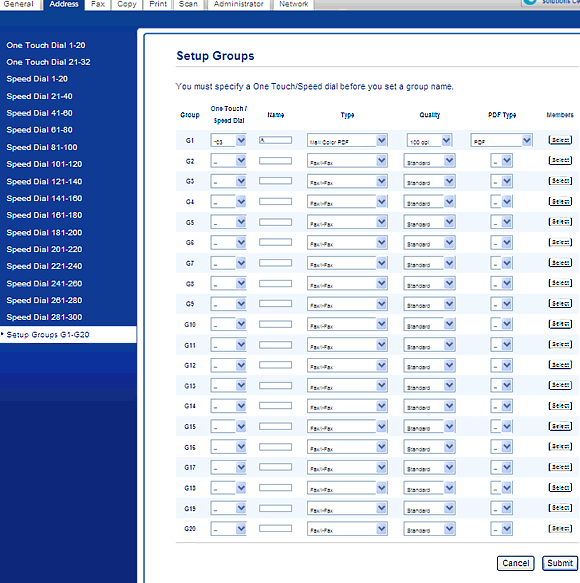Open G9 Quality dropdown
The image size is (580, 583).
tap(429, 304)
